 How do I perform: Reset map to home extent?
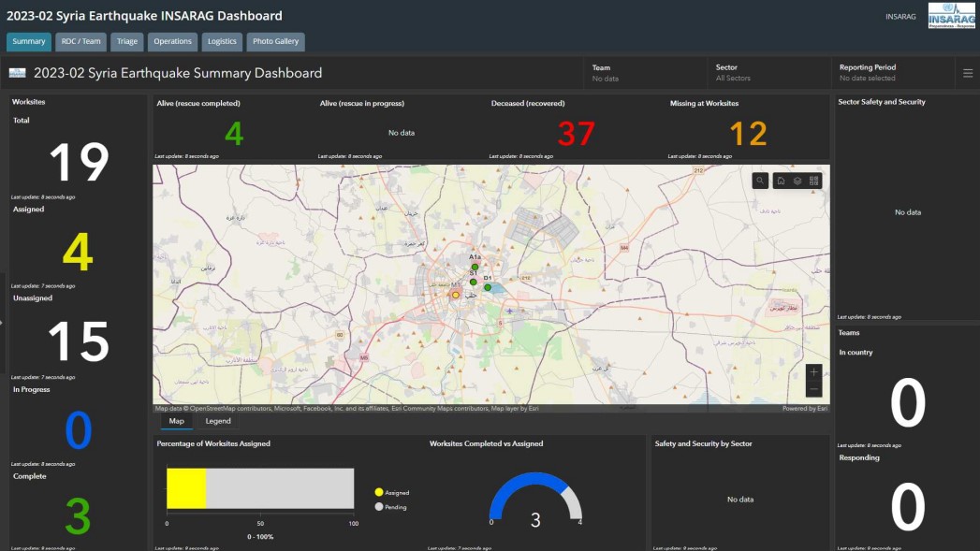781,181
